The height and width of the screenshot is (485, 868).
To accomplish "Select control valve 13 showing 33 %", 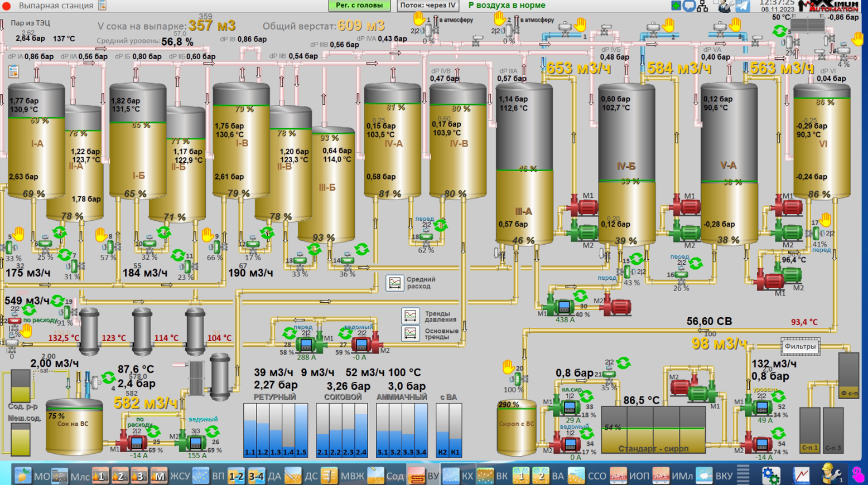I will coord(300,260).
